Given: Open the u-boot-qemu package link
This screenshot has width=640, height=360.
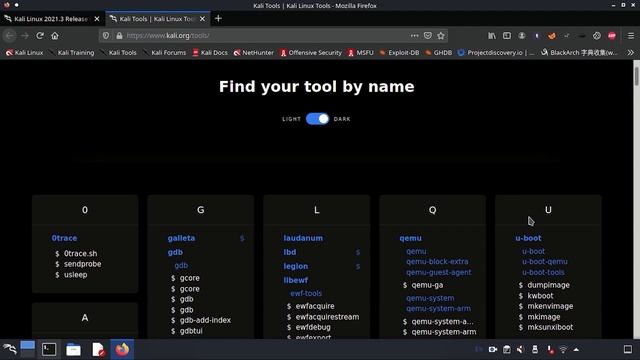Looking at the screenshot, I should click(x=544, y=262).
